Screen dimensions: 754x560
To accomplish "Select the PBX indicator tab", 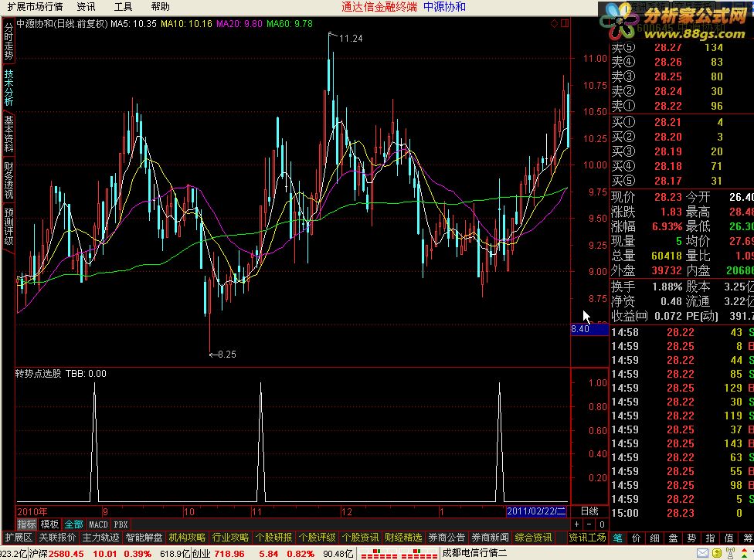I will pos(121,524).
